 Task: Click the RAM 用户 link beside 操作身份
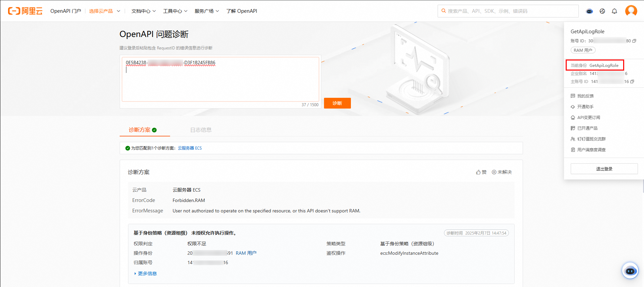pos(246,253)
